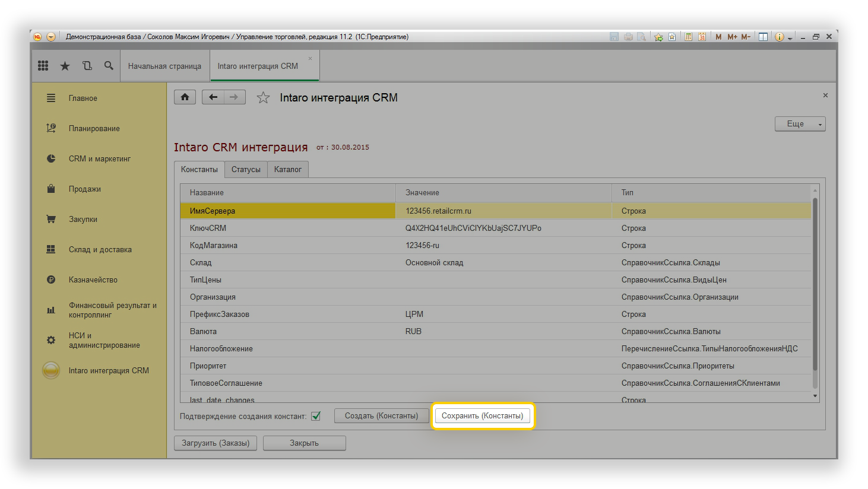This screenshot has height=489, width=868.
Task: Click the Add to favorites page icon
Action: click(672, 37)
